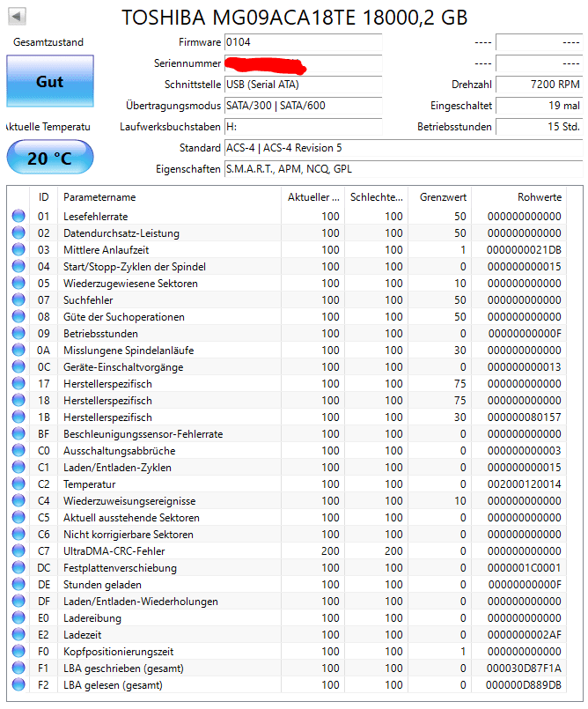The height and width of the screenshot is (709, 588).
Task: Sort by the Grenzwert column header
Action: [440, 197]
